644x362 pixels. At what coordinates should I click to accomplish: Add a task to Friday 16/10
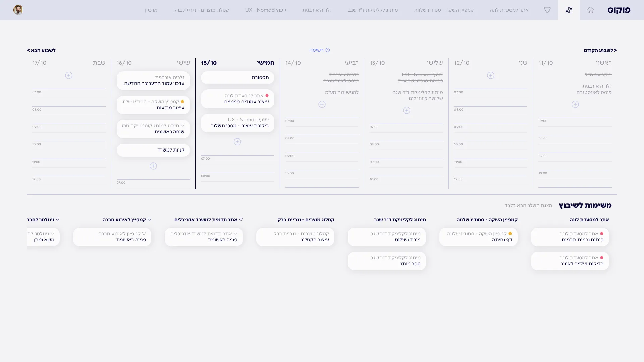click(x=153, y=166)
